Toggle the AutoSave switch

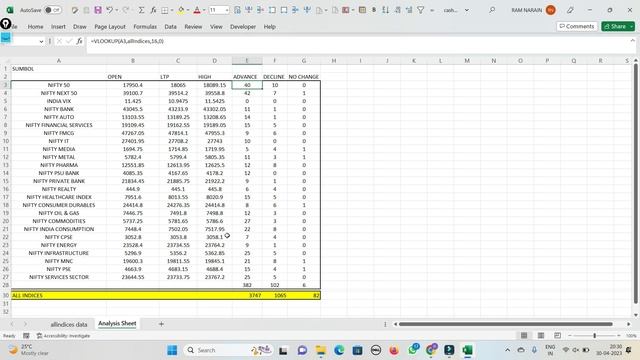[x=53, y=10]
